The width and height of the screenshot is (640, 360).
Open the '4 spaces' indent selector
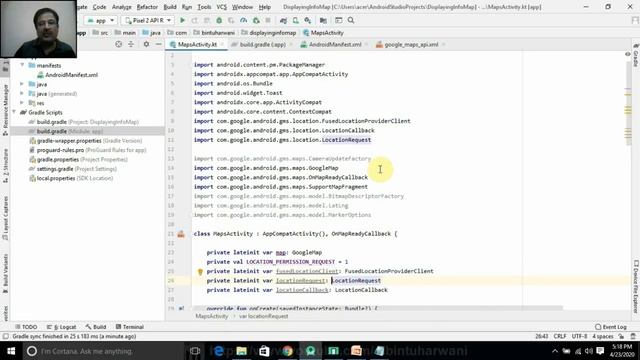[603, 336]
